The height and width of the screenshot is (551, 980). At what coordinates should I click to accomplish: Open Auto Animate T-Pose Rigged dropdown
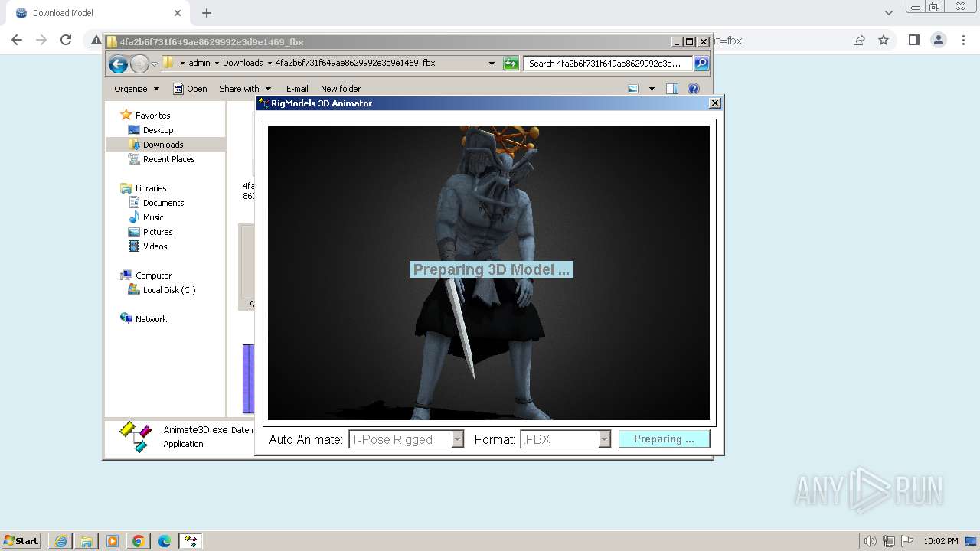[407, 439]
